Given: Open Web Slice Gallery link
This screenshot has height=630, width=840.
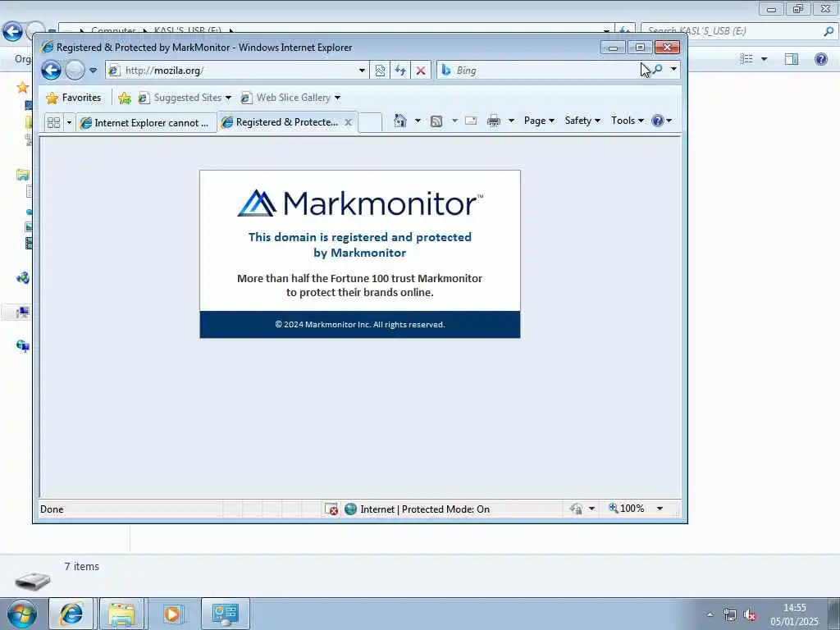Looking at the screenshot, I should tap(290, 98).
